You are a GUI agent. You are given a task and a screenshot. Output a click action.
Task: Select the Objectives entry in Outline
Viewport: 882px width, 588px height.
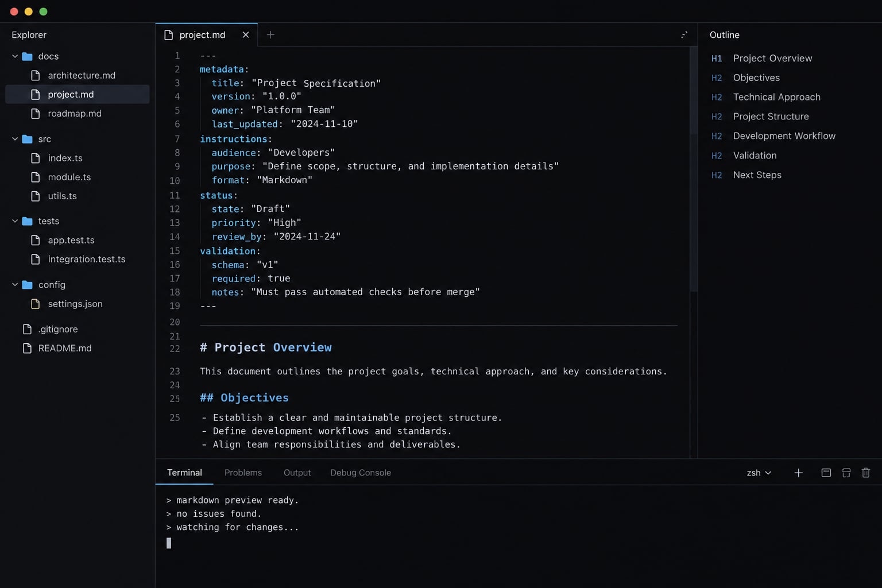pyautogui.click(x=756, y=78)
